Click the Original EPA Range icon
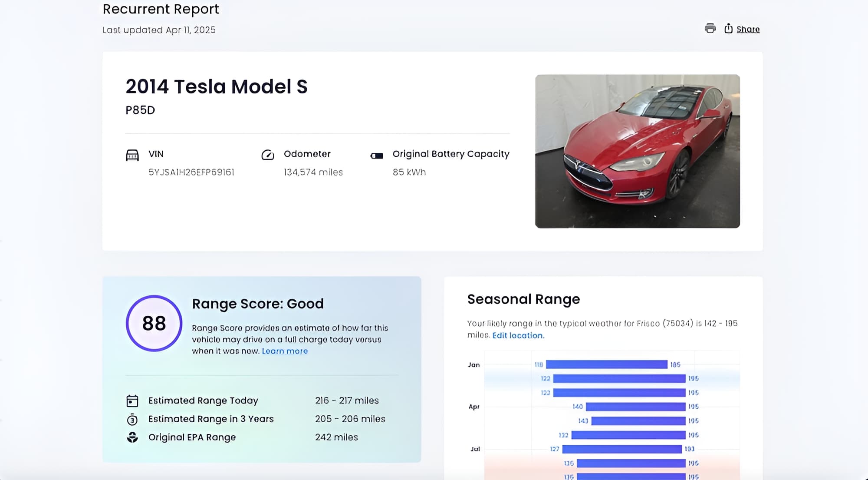Image resolution: width=868 pixels, height=480 pixels. (x=132, y=437)
